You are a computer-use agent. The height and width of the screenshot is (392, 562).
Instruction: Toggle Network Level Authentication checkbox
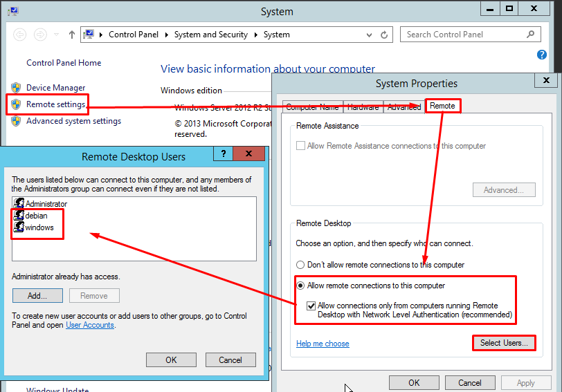[311, 306]
